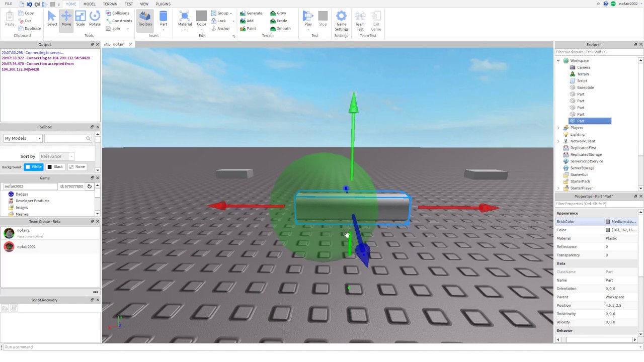
Task: Click Copy in the Clipboard group
Action: click(26, 13)
